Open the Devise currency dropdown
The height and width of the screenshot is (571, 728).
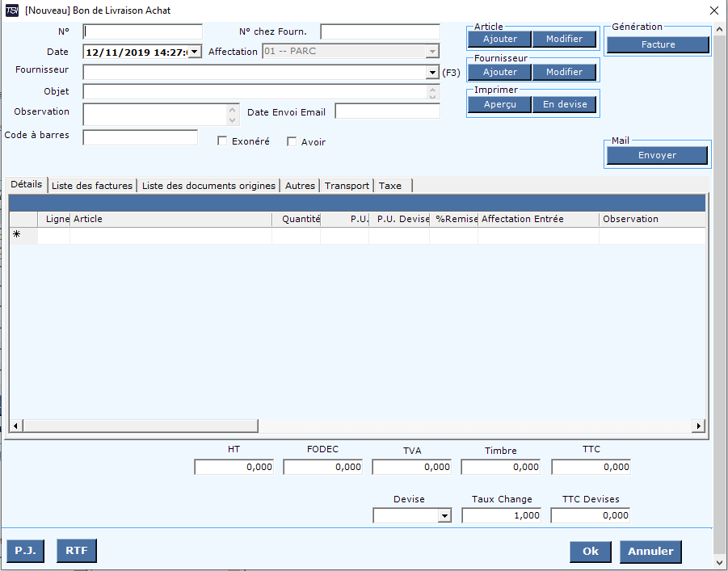pyautogui.click(x=444, y=515)
